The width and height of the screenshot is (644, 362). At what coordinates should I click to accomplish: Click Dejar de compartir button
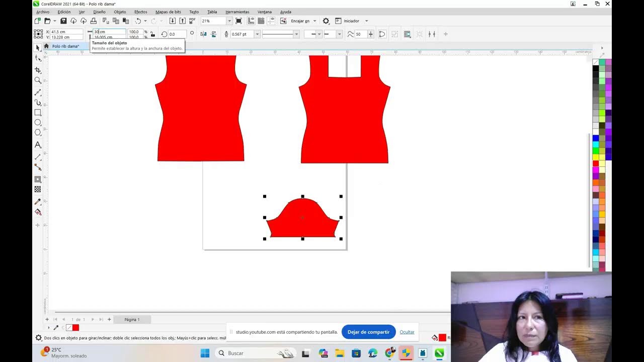[x=368, y=332]
